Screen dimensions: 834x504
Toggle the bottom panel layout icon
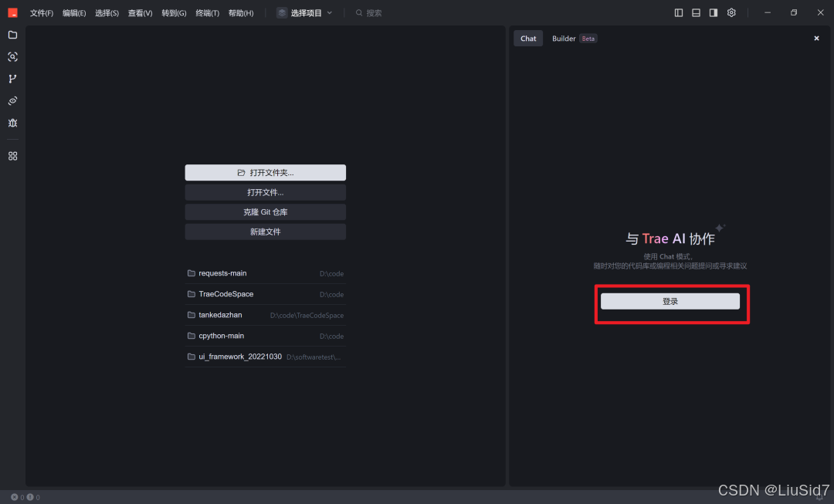[696, 13]
